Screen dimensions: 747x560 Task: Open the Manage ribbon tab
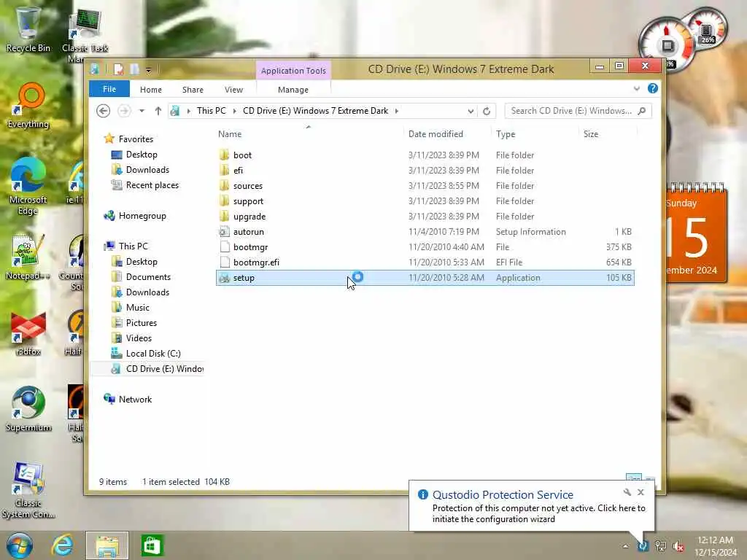[x=293, y=90]
